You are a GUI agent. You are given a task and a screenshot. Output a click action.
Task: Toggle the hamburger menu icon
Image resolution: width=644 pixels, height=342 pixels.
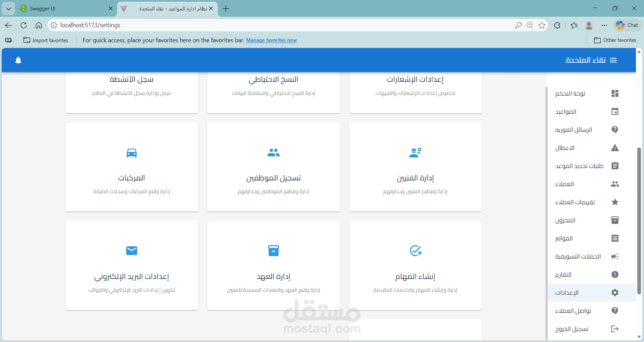click(x=613, y=60)
